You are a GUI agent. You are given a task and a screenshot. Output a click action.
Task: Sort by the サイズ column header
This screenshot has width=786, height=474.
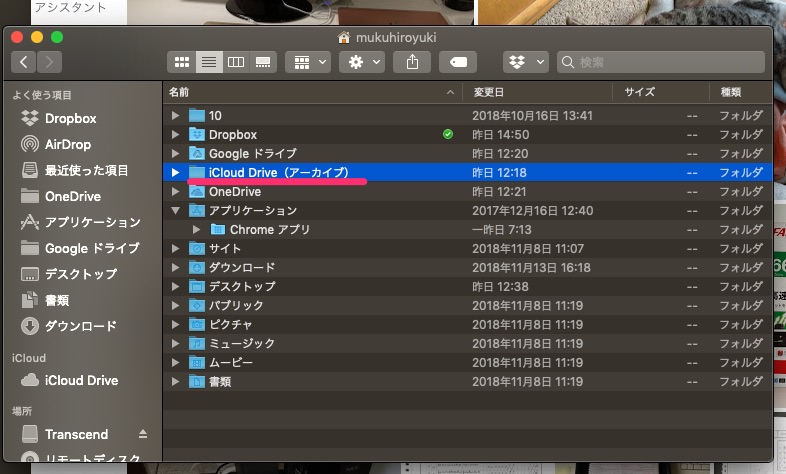point(661,92)
